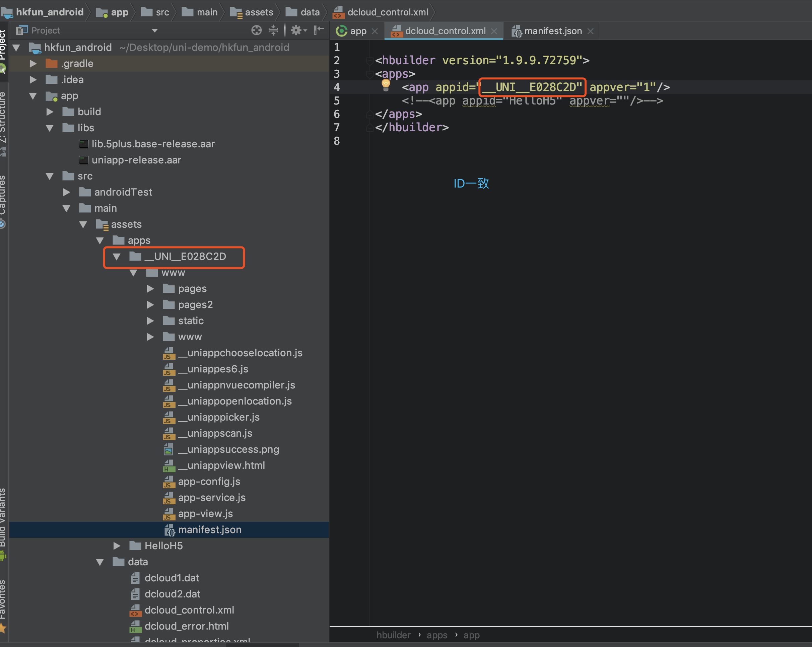The height and width of the screenshot is (647, 812).
Task: Select dcloud_control.xml in project tree
Action: coord(182,610)
